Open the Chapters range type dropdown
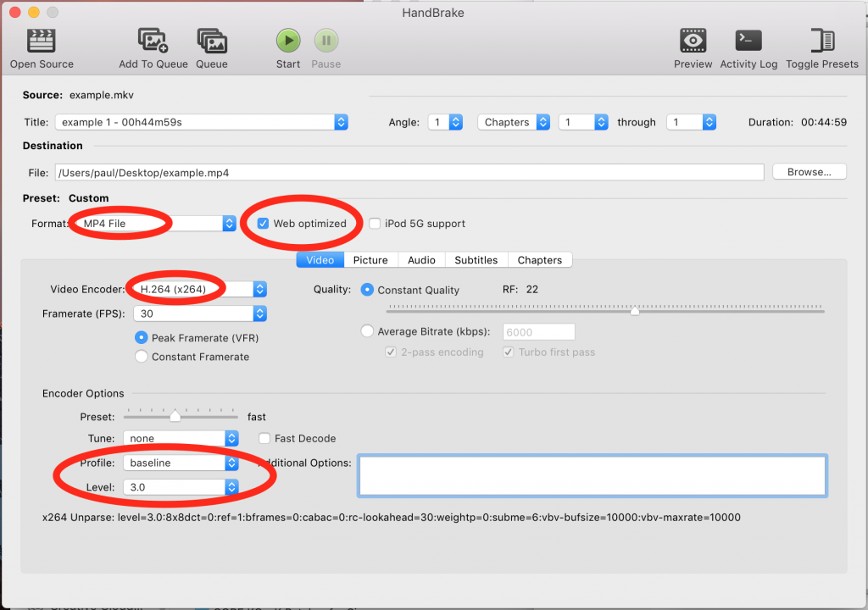Screen dimensions: 868x610 point(514,122)
